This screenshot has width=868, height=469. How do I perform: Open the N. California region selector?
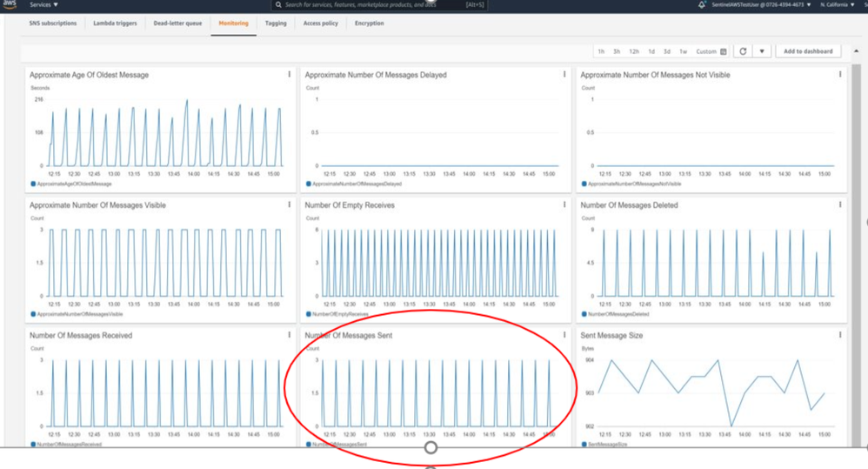click(x=837, y=4)
